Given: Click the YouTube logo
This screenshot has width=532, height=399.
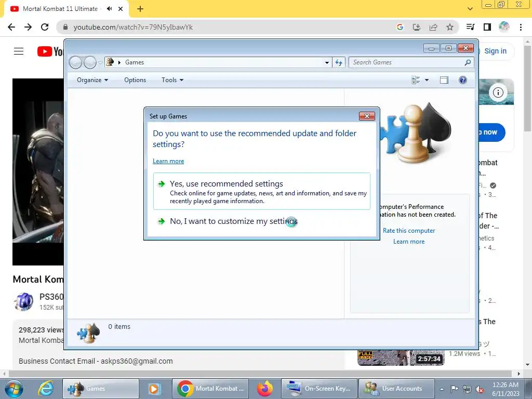Looking at the screenshot, I should click(50, 51).
